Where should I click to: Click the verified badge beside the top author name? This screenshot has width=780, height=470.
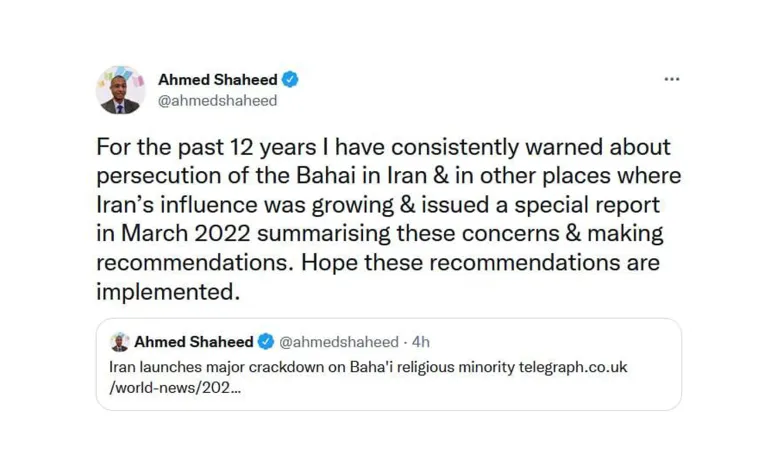290,80
